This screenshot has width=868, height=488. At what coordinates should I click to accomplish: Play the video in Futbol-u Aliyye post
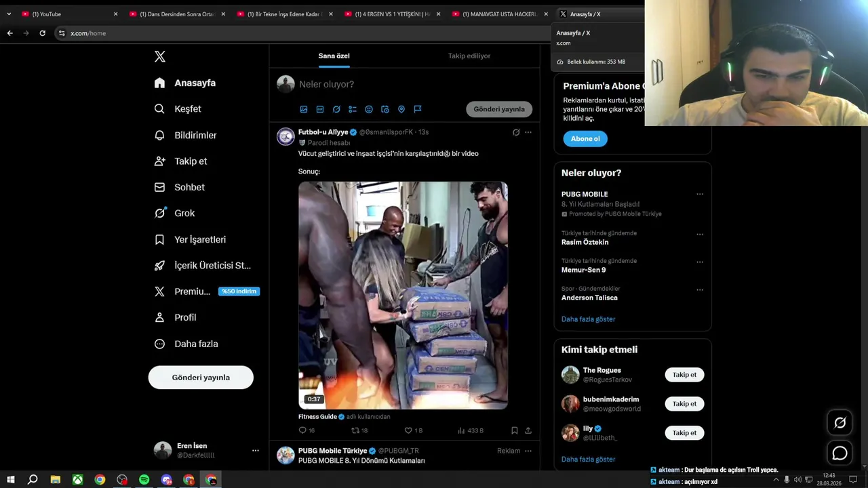click(403, 296)
